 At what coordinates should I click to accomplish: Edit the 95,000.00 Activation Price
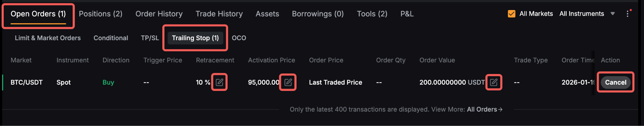[x=288, y=82]
